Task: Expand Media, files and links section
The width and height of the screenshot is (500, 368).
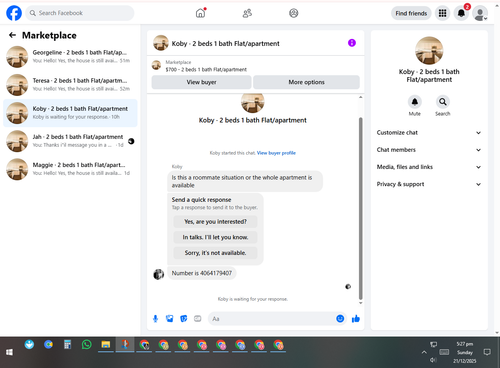Action: [x=429, y=167]
